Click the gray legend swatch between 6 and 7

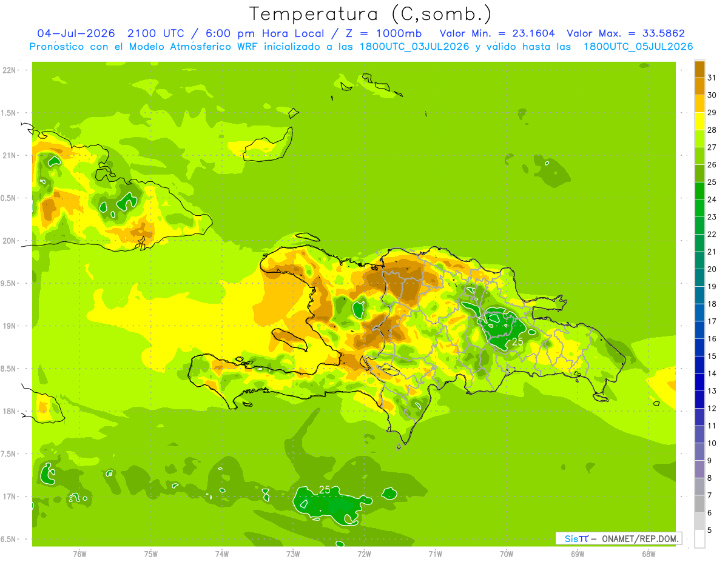[699, 504]
